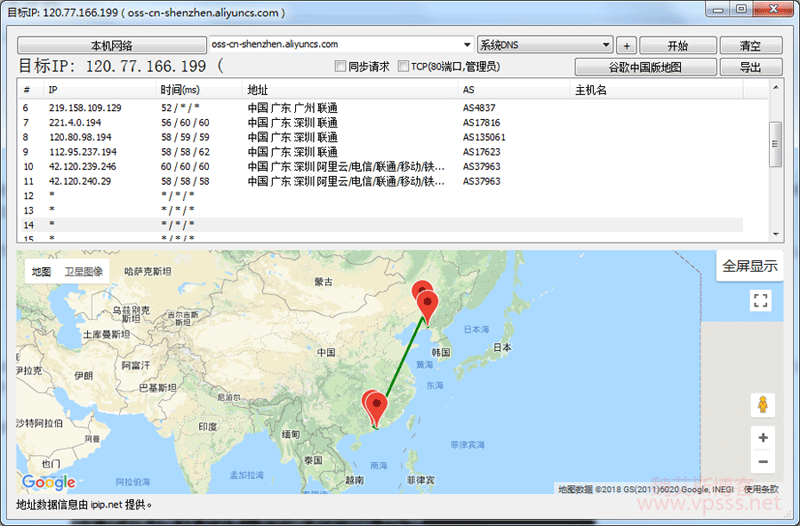Click the 地址 column header
The image size is (800, 526).
coord(350,90)
